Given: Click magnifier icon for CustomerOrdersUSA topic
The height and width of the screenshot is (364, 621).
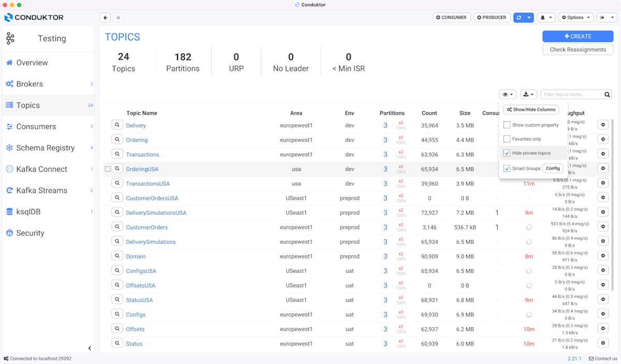Looking at the screenshot, I should [117, 198].
